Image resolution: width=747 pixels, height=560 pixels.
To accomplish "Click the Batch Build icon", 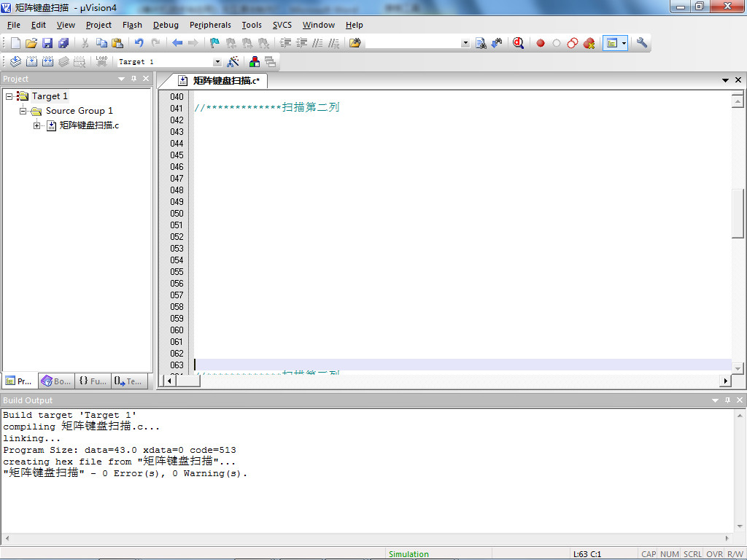I will [x=64, y=61].
